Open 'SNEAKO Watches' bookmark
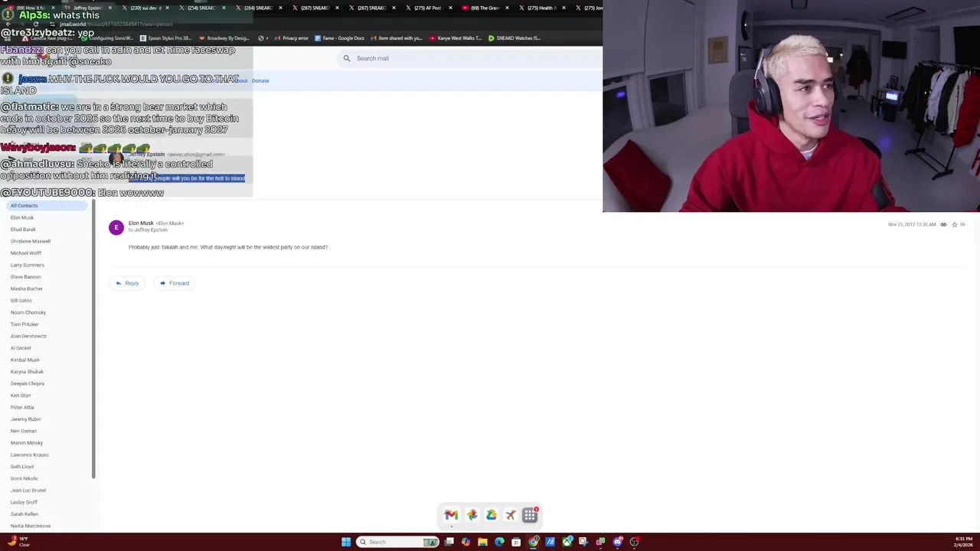This screenshot has width=980, height=551. tap(514, 38)
